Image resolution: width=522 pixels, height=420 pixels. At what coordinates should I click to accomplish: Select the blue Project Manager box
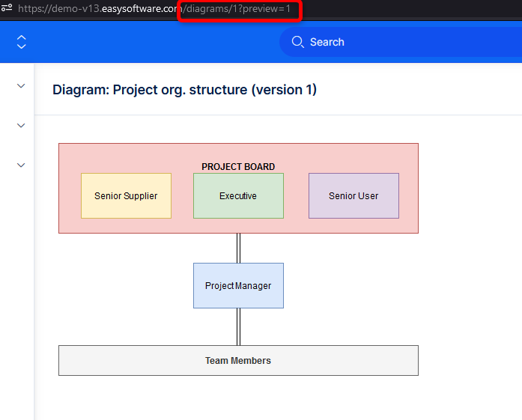click(x=238, y=286)
